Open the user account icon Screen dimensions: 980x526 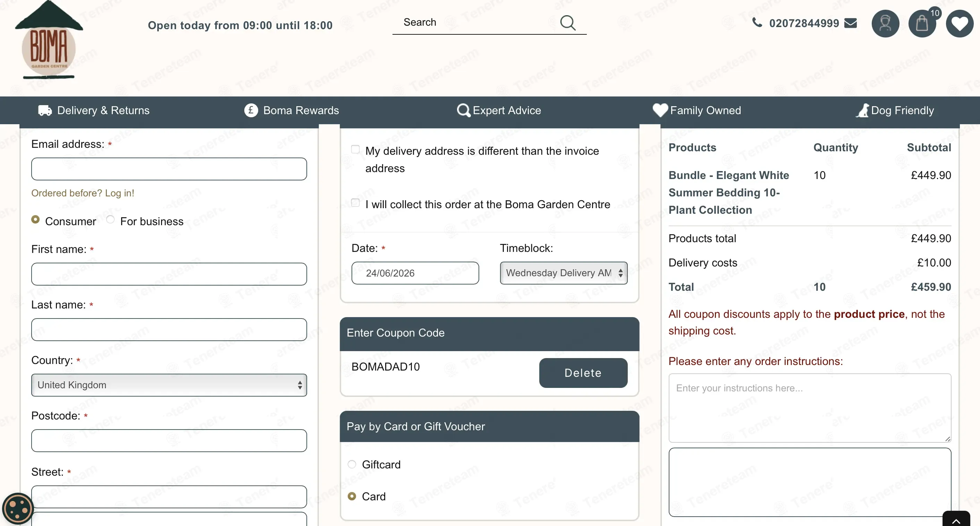coord(885,24)
